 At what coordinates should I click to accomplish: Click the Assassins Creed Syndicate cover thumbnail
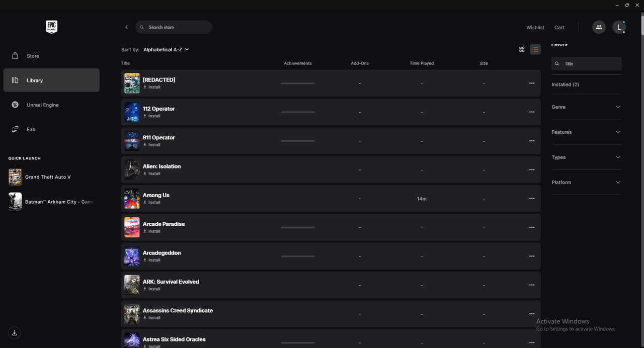(132, 314)
